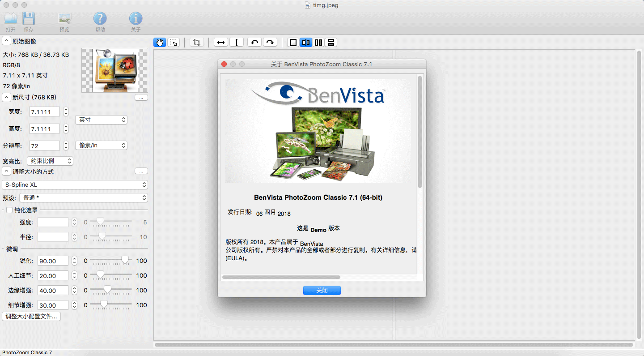Open the 预设 普通 preset dropdown
Screen dimensions: 644x356
click(x=84, y=198)
